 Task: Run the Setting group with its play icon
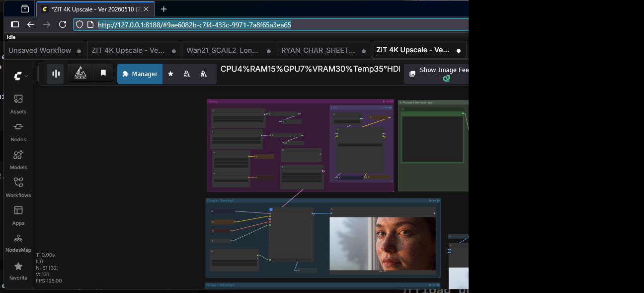(384, 101)
